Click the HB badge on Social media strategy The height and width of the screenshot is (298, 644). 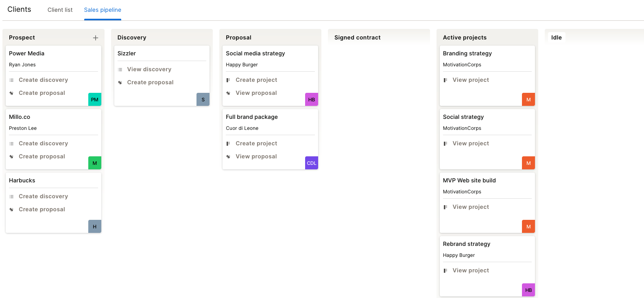tap(312, 100)
